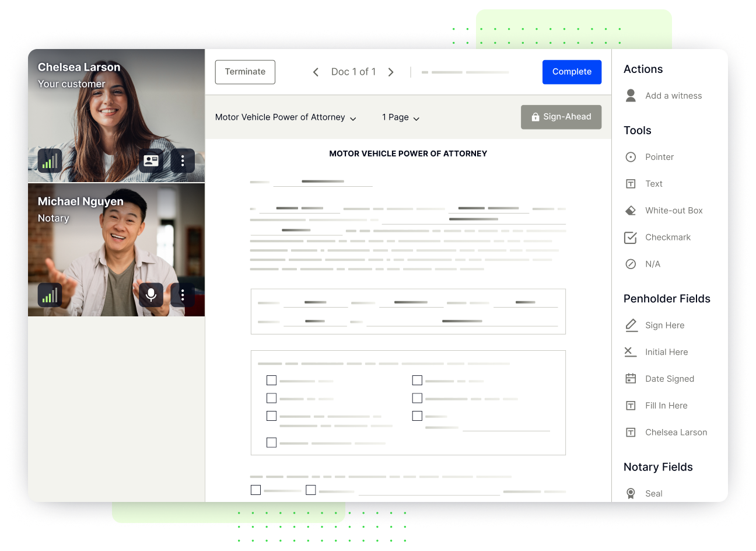This screenshot has width=756, height=551.
Task: Select the notary Seal icon
Action: point(631,494)
